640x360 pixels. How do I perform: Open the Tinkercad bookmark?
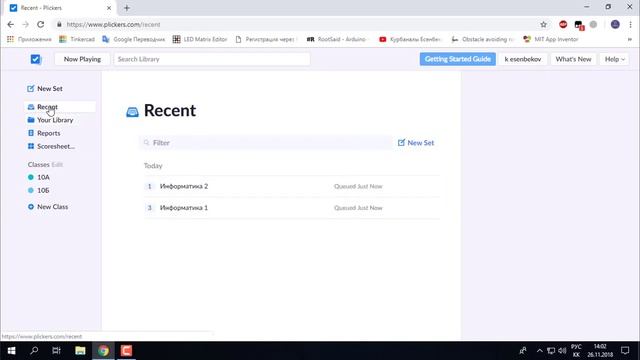point(77,39)
